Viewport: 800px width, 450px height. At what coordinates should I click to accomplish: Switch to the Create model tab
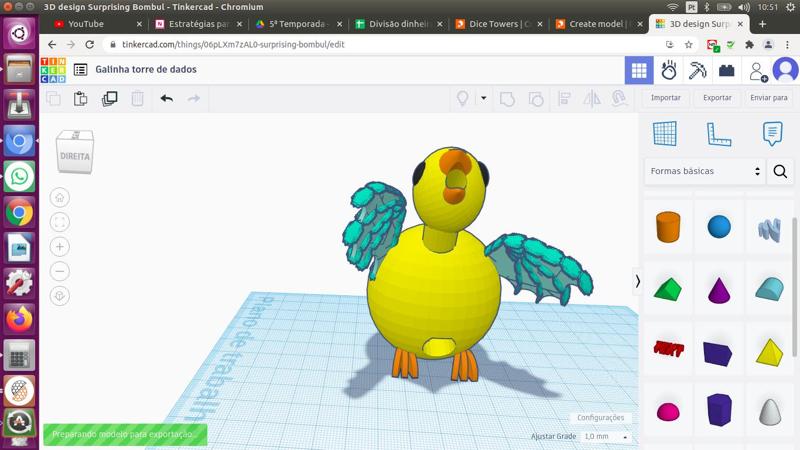tap(597, 24)
